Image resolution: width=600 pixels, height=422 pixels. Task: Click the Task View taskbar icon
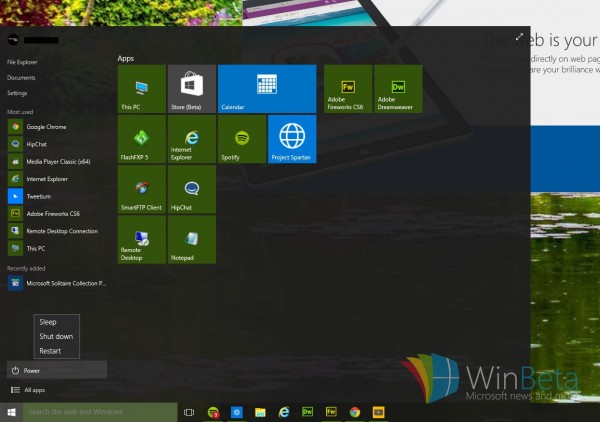189,412
